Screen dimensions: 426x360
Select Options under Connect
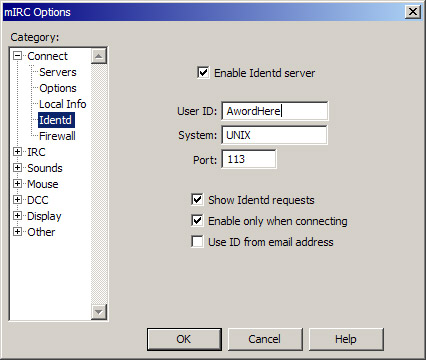click(x=58, y=88)
